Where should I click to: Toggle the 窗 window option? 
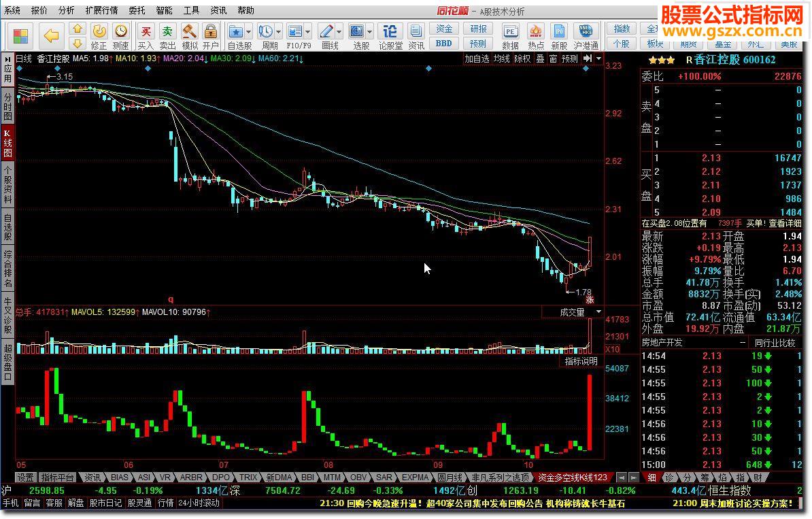click(553, 59)
